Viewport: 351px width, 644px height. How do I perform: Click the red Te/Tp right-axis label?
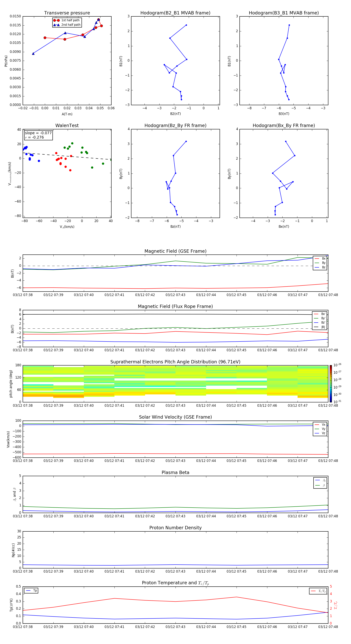[x=336, y=605]
